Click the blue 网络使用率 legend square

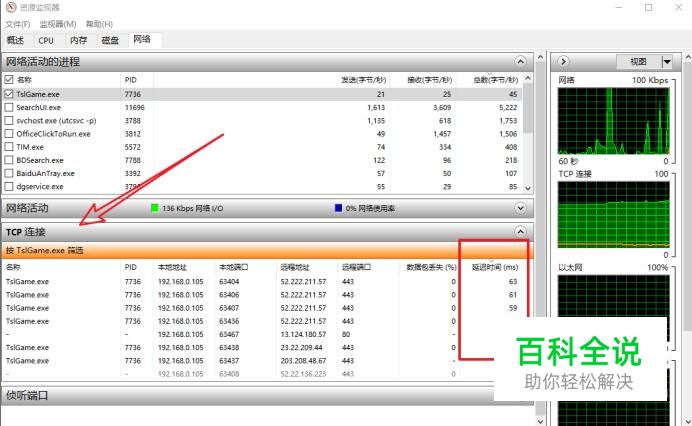pyautogui.click(x=338, y=208)
